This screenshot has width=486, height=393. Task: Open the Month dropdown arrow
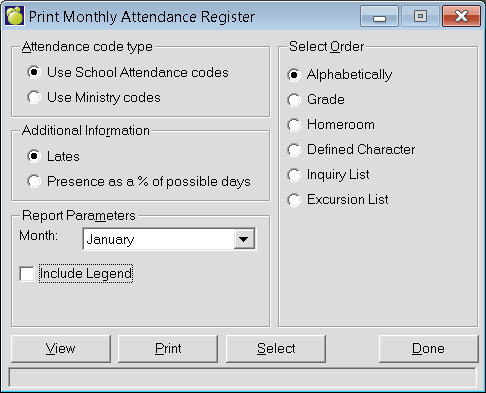tap(244, 239)
